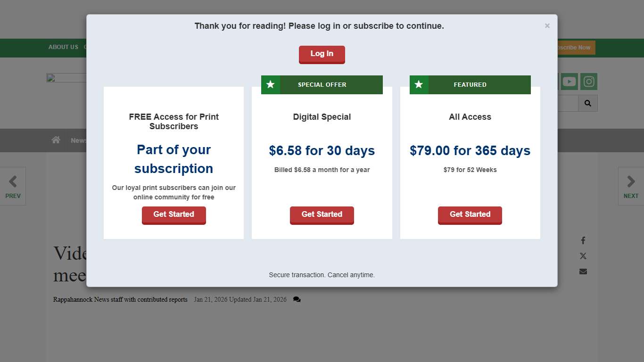Screen dimensions: 644x362
Task: Open the News navigation menu item
Action: (79, 140)
